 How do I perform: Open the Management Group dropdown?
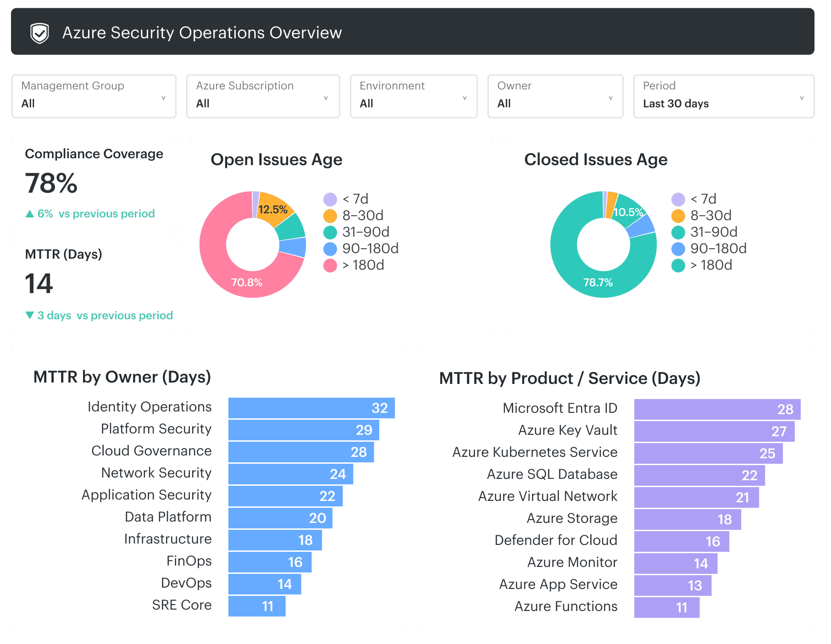(x=94, y=96)
